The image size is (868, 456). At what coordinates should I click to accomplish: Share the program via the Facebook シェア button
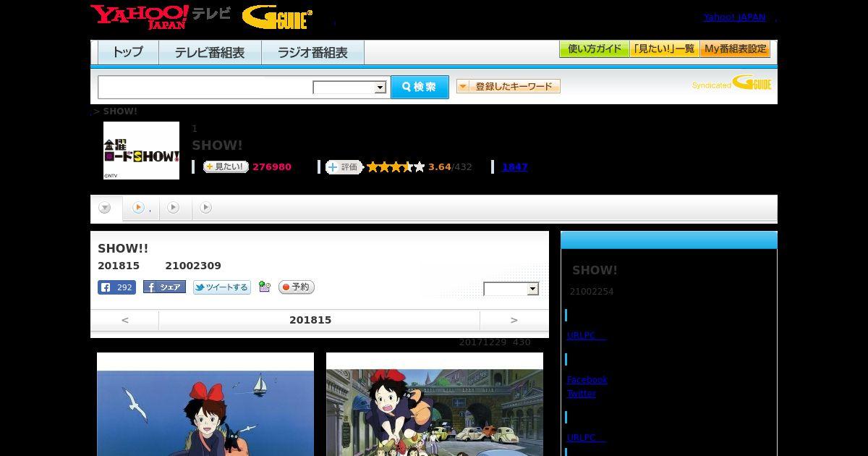(x=164, y=287)
